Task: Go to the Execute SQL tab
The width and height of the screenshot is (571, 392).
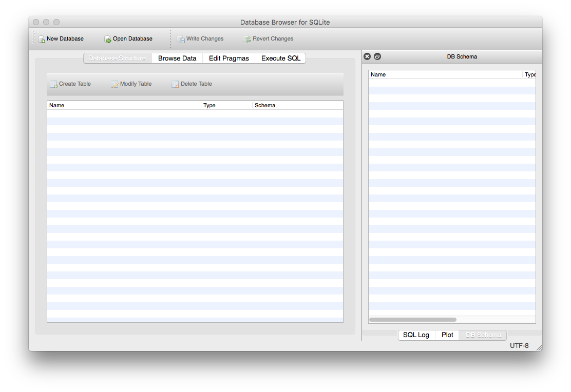Action: coord(280,58)
